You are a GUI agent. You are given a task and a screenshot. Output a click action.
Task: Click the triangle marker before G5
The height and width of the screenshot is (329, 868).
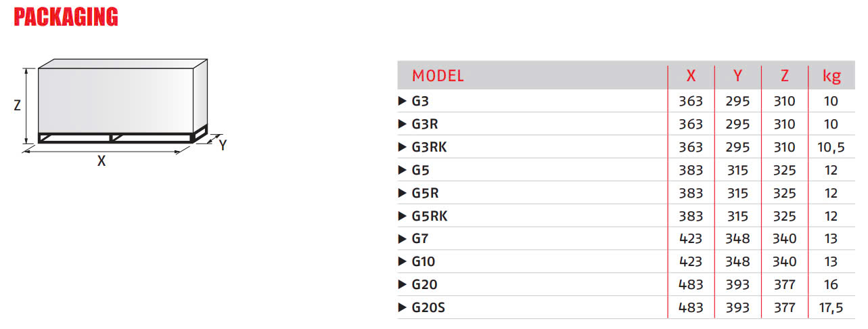(403, 171)
